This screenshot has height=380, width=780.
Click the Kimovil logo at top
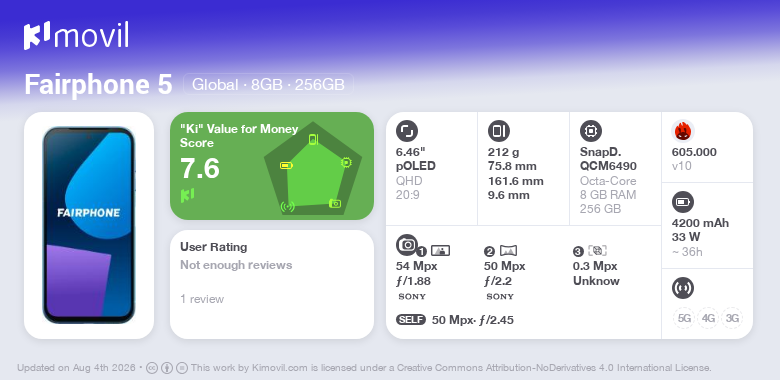tap(76, 36)
